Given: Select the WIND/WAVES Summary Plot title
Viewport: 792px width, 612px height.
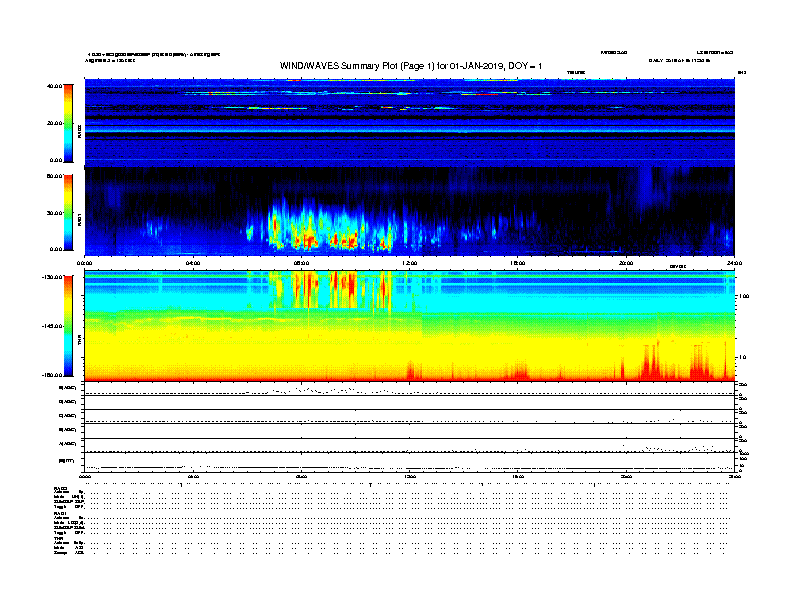Looking at the screenshot, I should click(x=411, y=66).
